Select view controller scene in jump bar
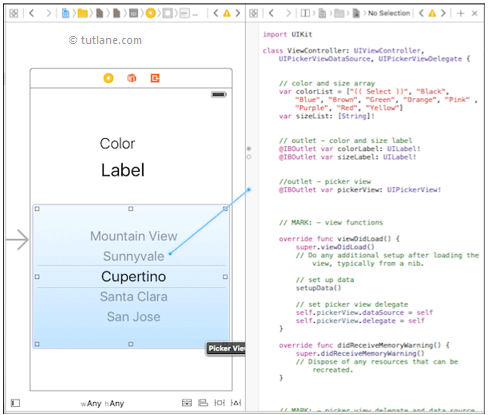Viewport: 488px width, 415px height. [134, 13]
